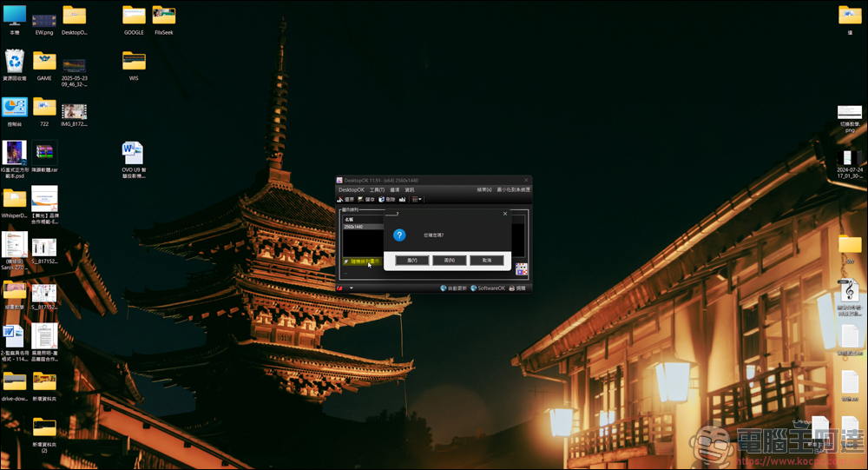The width and height of the screenshot is (868, 470).
Task: Select the 【舞光】品牌合作 PDF icon
Action: (x=44, y=204)
